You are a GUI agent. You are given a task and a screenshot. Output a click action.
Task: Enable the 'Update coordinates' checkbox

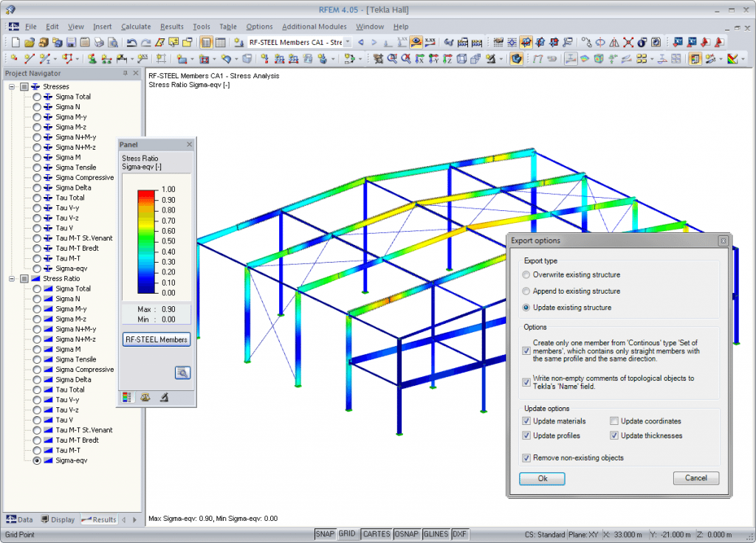coord(614,421)
